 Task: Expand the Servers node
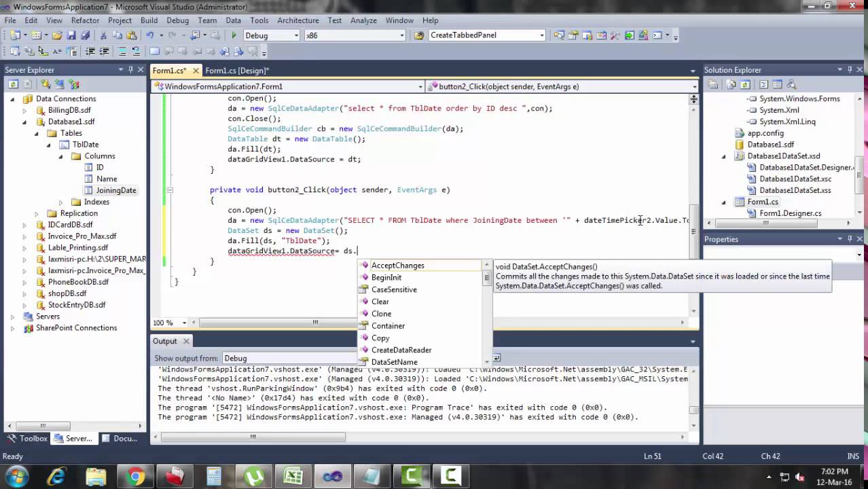tap(12, 316)
